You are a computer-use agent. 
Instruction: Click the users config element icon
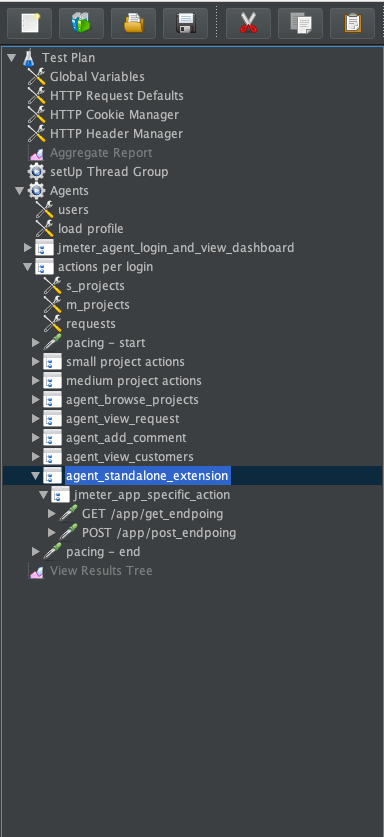[44, 210]
